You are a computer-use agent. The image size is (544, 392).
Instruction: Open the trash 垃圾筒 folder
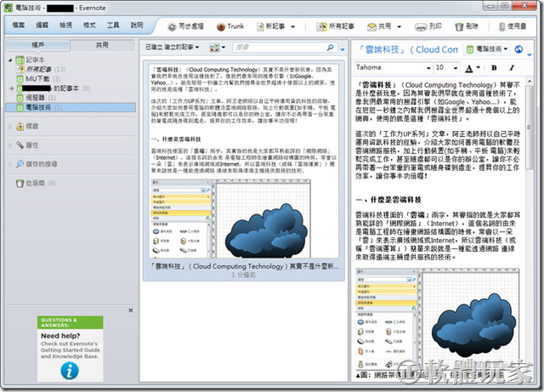[36, 183]
